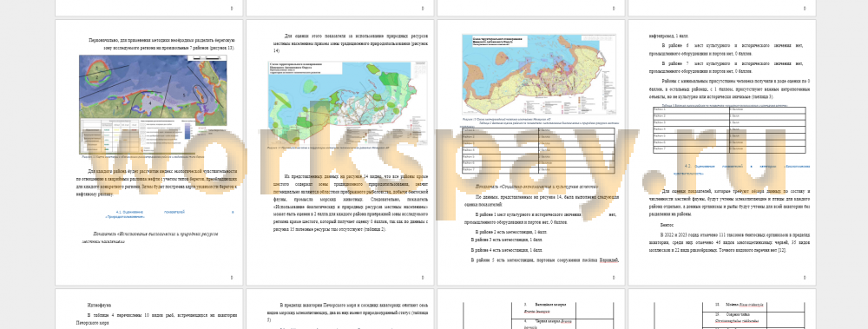Click the caption under the рисунок 13 map
The width and height of the screenshot is (868, 329).
click(153, 157)
